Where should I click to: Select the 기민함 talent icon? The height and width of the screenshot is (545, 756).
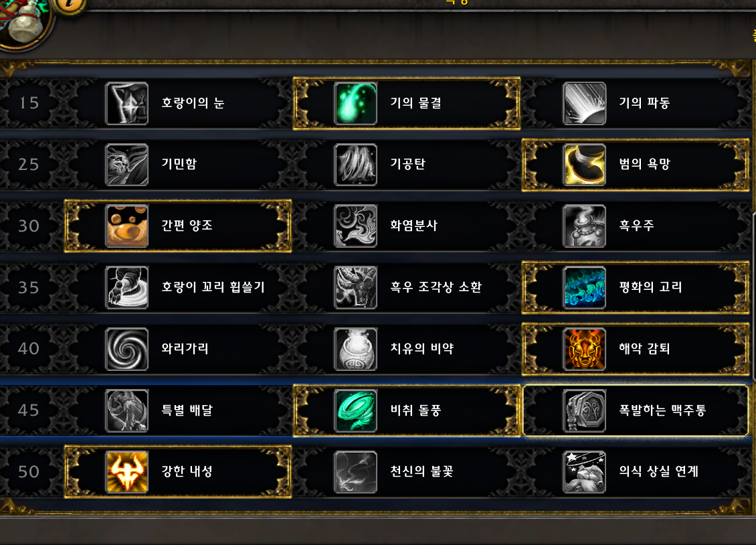127,165
